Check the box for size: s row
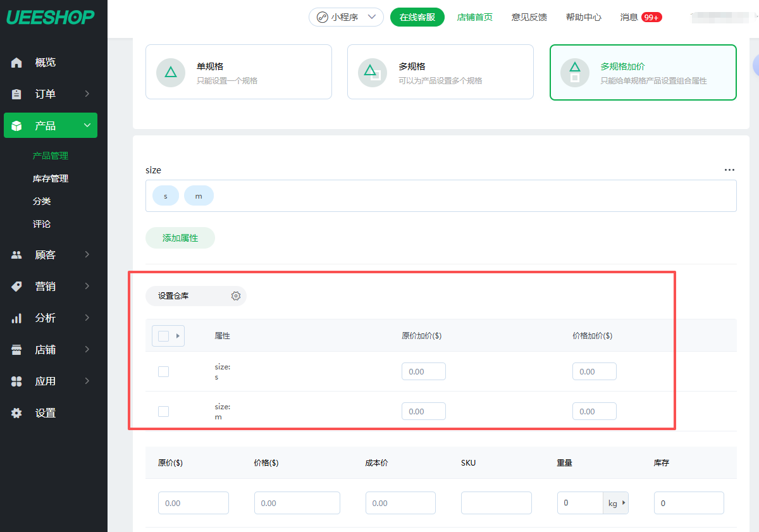759x532 pixels. click(163, 371)
